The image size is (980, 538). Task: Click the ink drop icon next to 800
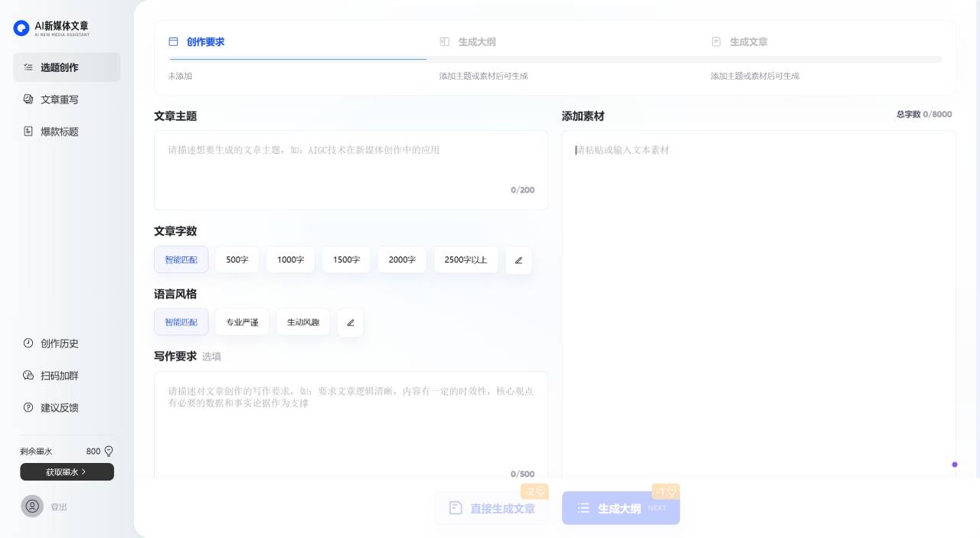pos(107,452)
